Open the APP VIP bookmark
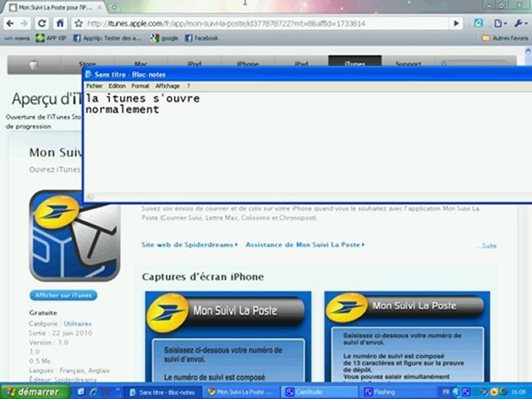The image size is (532, 399). click(51, 38)
